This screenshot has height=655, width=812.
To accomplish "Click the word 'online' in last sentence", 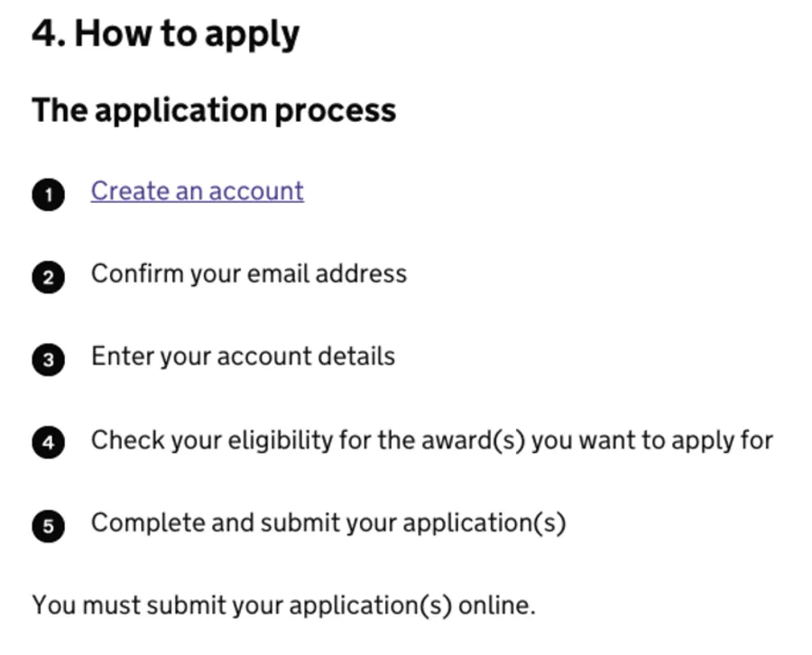I will 495,604.
